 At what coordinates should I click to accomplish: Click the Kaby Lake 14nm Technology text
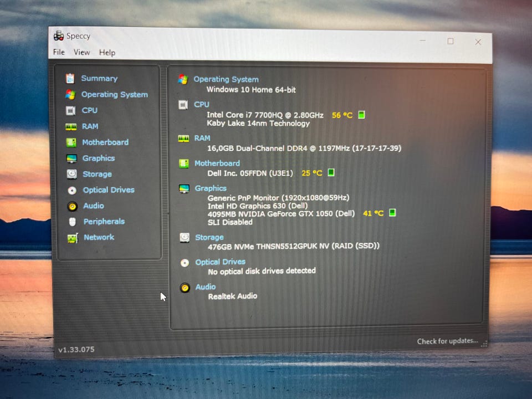coord(258,123)
